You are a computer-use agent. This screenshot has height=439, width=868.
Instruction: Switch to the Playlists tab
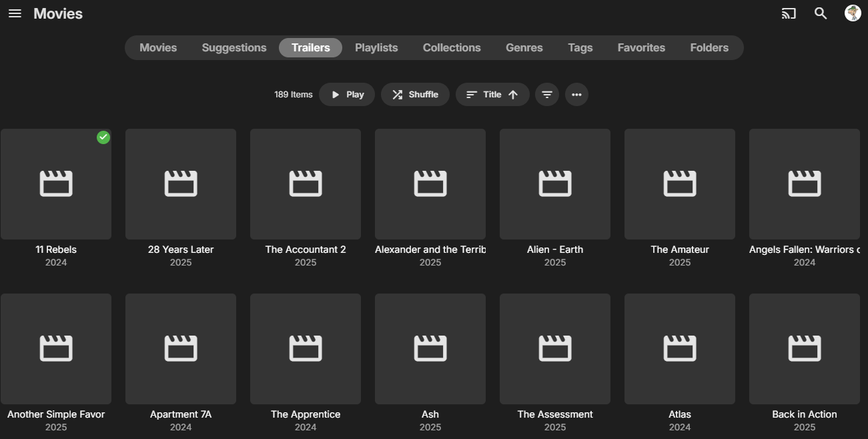376,48
